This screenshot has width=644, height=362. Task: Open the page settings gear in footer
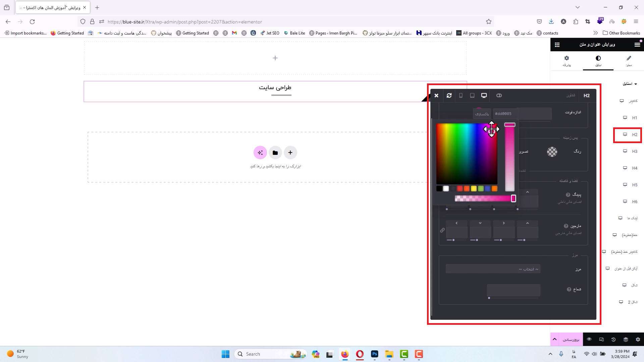tap(638, 340)
